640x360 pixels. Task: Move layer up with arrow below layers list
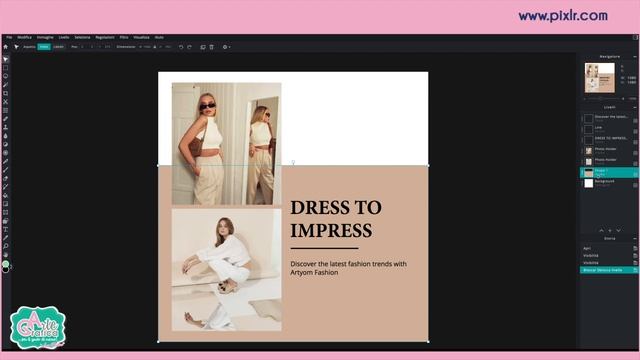tap(601, 231)
